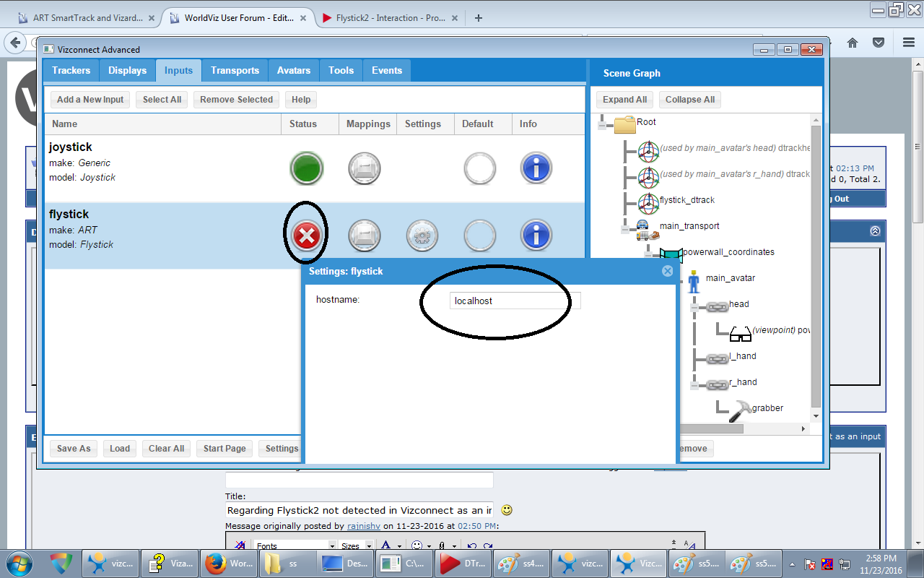Click the hostname input field

point(515,301)
